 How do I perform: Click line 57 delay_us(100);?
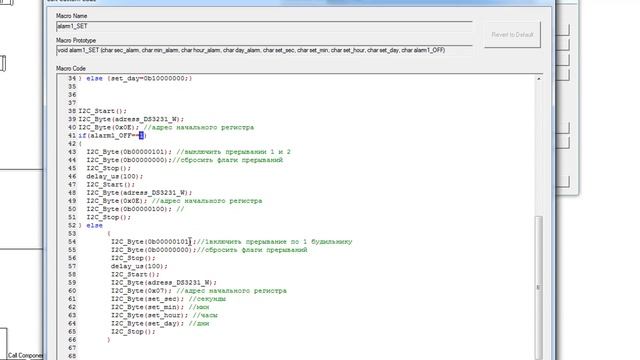[x=139, y=266]
